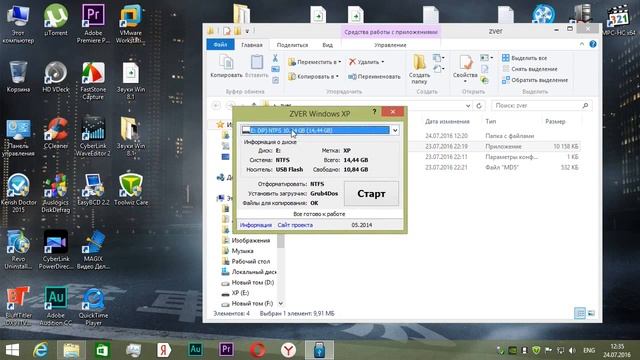Select Новый том (F:) in navigation tree

click(247, 304)
